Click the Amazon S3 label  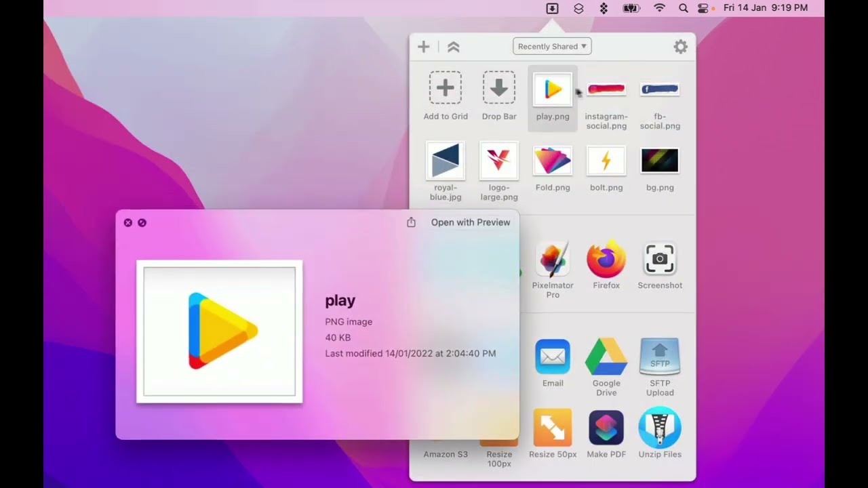tap(446, 454)
